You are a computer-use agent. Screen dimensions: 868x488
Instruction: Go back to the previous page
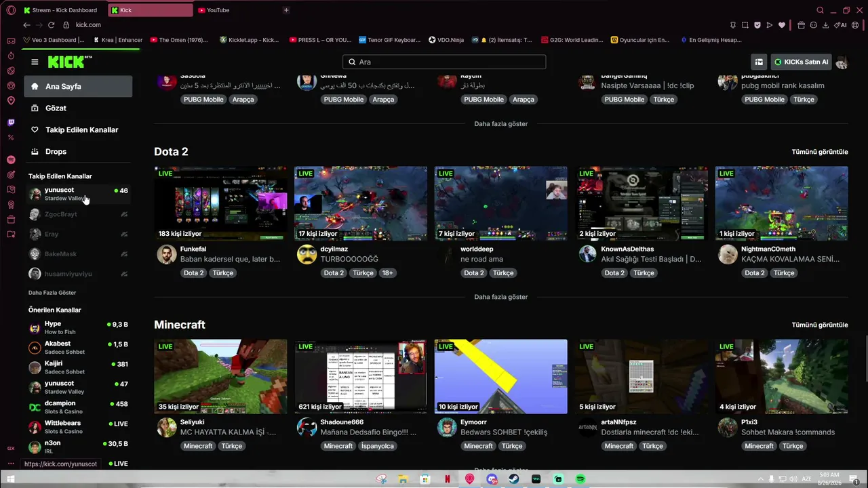pos(26,25)
